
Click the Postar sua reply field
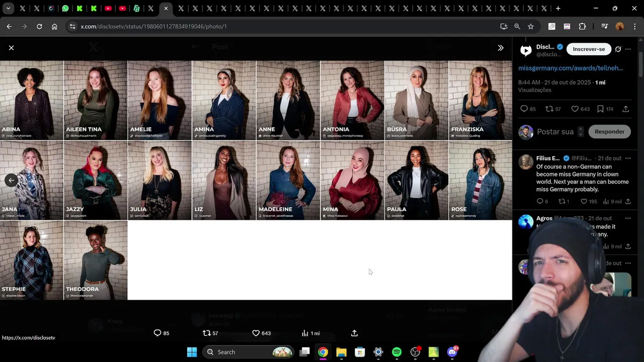pos(555,132)
